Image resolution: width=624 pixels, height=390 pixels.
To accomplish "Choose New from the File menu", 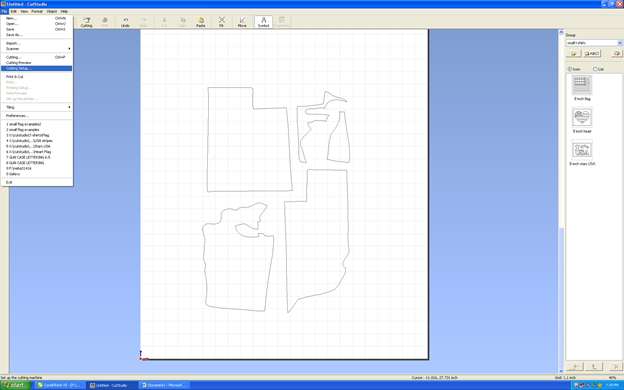I will 37,18.
